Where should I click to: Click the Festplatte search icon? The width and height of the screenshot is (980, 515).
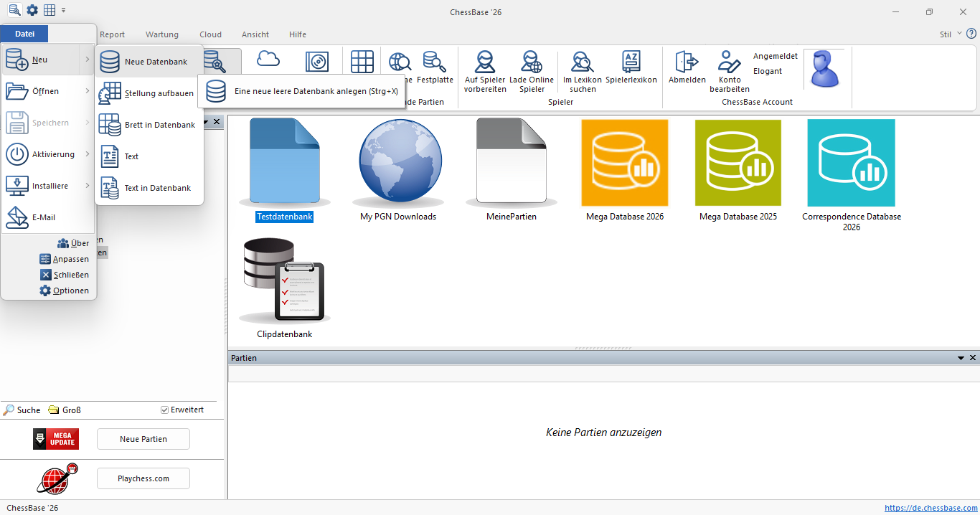[x=434, y=62]
